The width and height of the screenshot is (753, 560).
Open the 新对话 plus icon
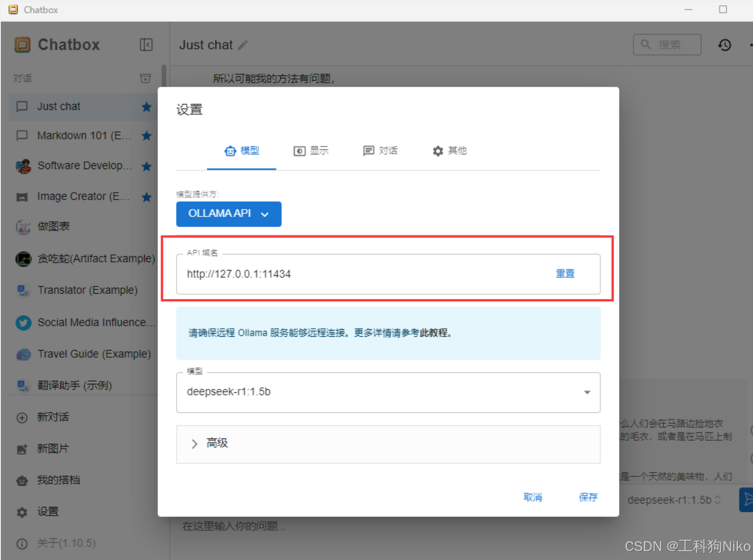point(22,418)
